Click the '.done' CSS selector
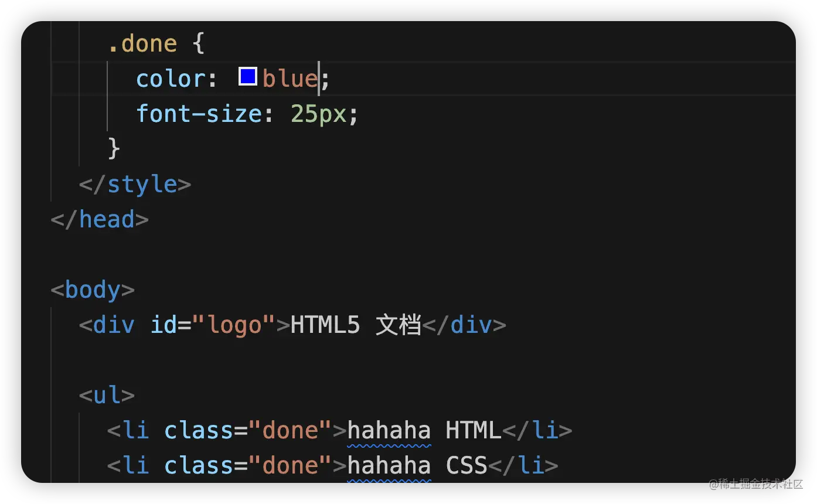This screenshot has width=817, height=504. (x=142, y=44)
